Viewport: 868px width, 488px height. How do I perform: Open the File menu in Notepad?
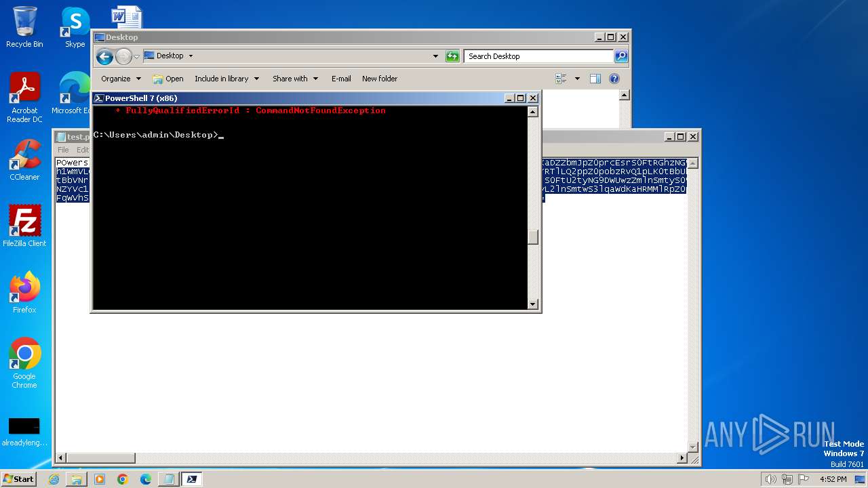(x=63, y=150)
